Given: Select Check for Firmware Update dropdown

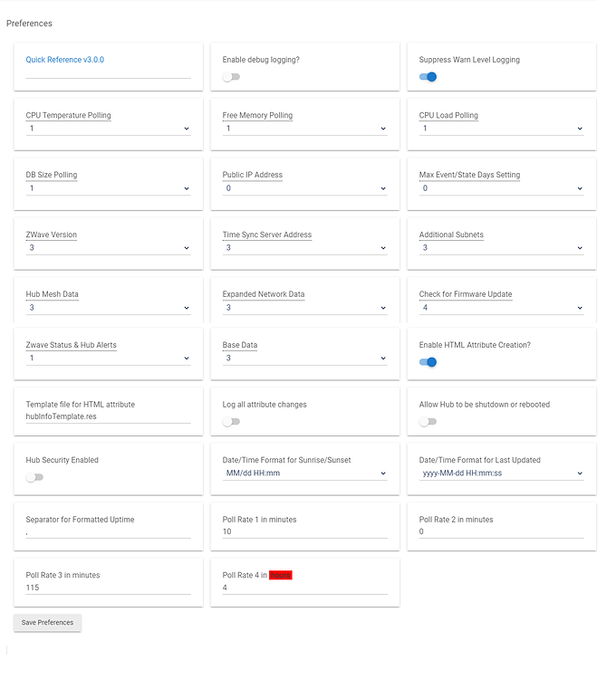Looking at the screenshot, I should 501,308.
